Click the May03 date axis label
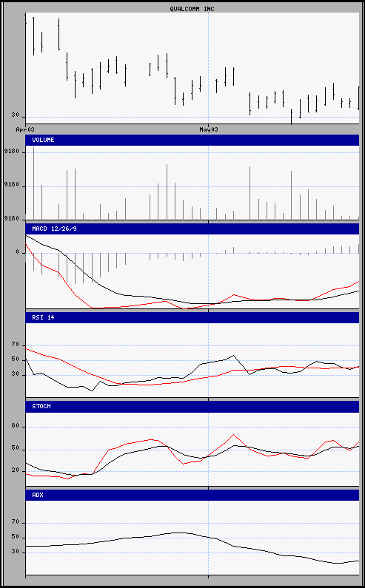 [x=209, y=129]
